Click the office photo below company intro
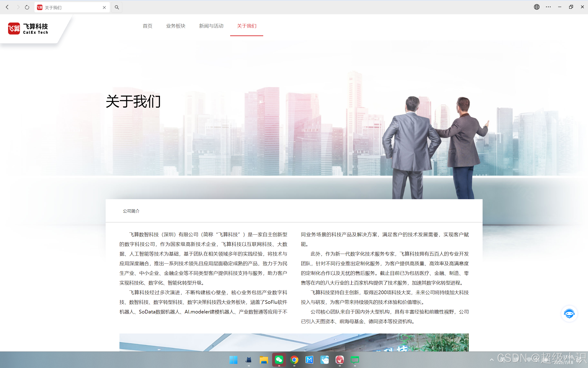Screen dimensions: 588x368 [x=294, y=342]
